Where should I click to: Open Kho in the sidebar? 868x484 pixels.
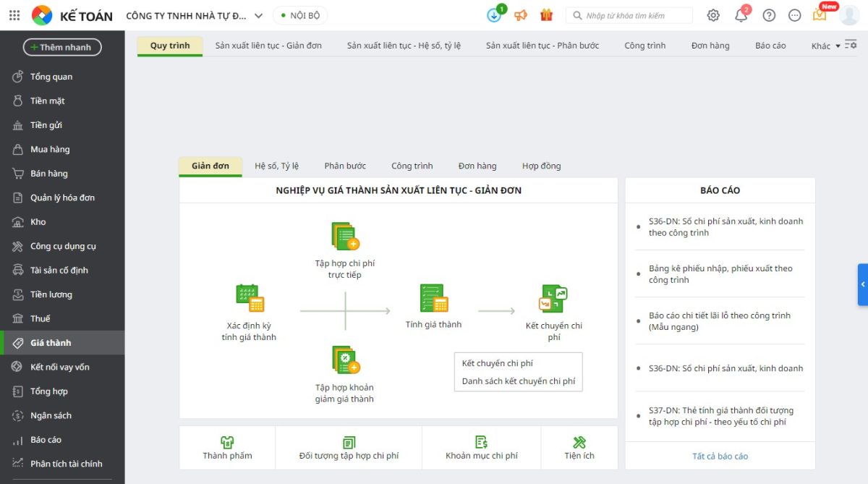point(38,222)
